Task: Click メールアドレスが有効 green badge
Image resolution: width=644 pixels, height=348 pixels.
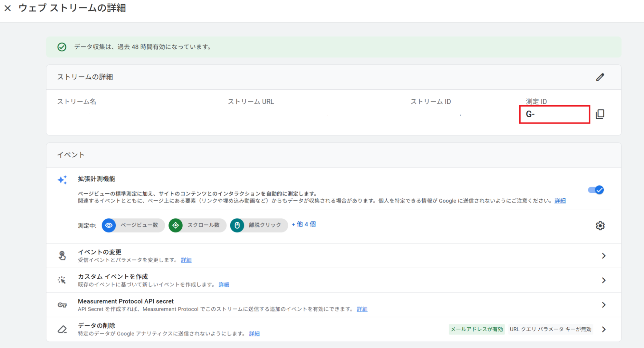Action: tap(476, 329)
